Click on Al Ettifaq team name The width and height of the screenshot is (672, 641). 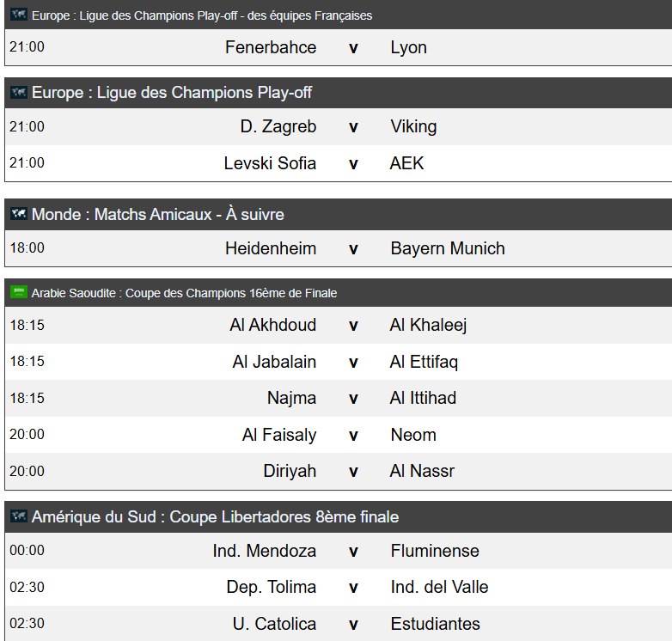[424, 362]
